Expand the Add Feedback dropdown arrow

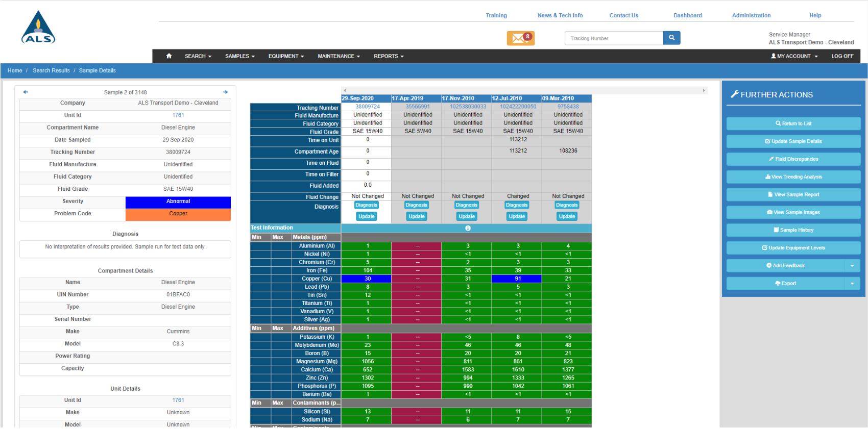point(852,266)
